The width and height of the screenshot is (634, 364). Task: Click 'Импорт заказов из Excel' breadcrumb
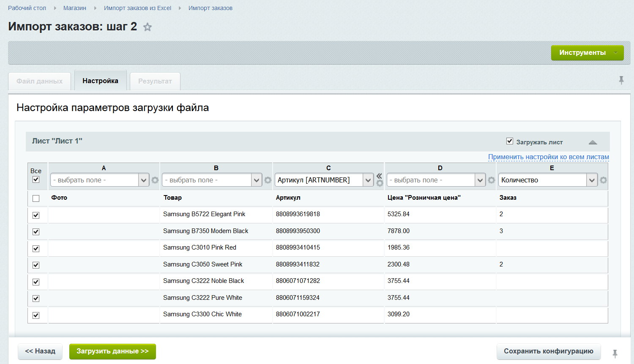(x=137, y=8)
